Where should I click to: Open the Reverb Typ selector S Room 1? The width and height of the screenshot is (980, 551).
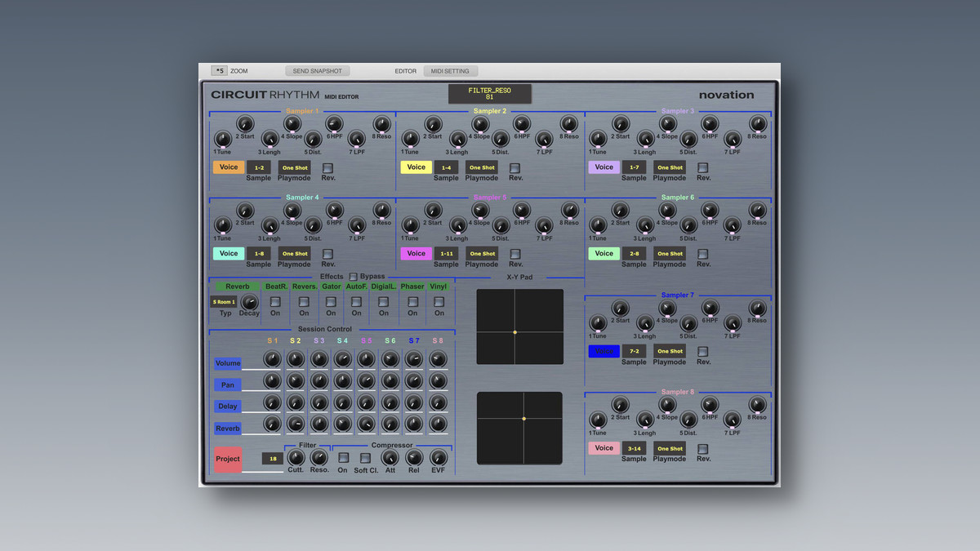(224, 302)
